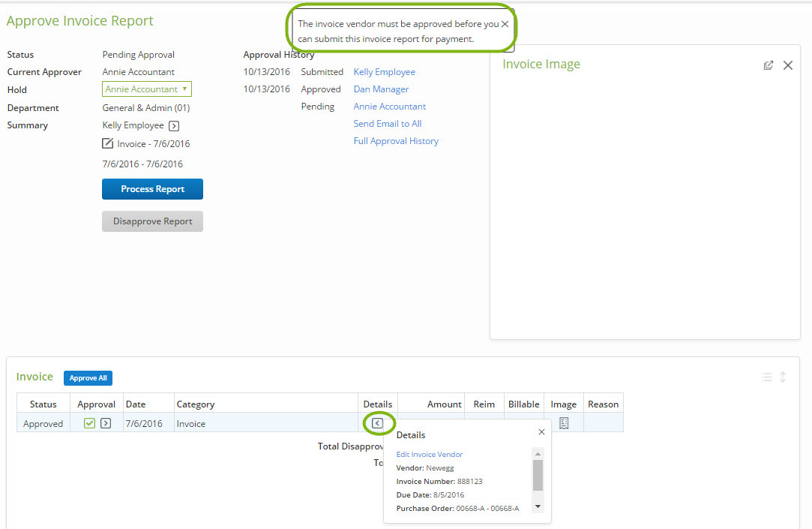Open invoice image in new window
This screenshot has width=812, height=529.
768,65
